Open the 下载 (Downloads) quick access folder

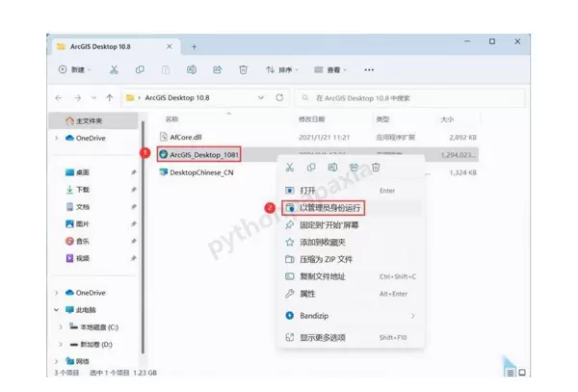tap(83, 190)
